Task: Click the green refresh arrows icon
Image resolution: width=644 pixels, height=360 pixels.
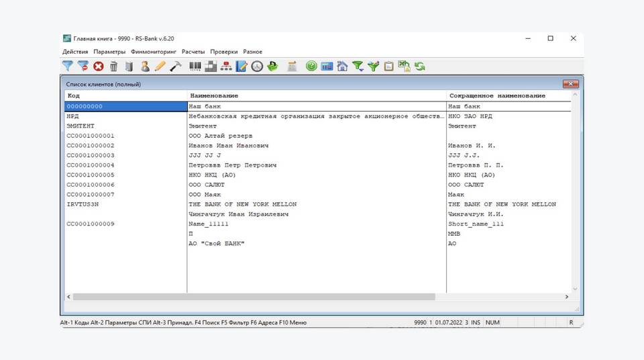Action: (x=420, y=66)
